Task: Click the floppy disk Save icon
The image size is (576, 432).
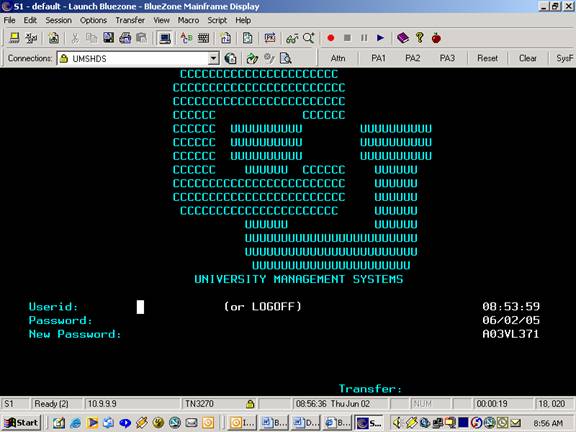Action: pyautogui.click(x=108, y=38)
